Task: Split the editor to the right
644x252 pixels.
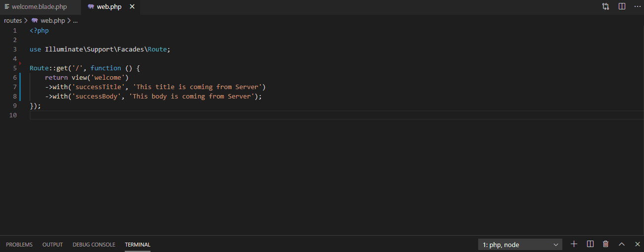Action: click(622, 6)
